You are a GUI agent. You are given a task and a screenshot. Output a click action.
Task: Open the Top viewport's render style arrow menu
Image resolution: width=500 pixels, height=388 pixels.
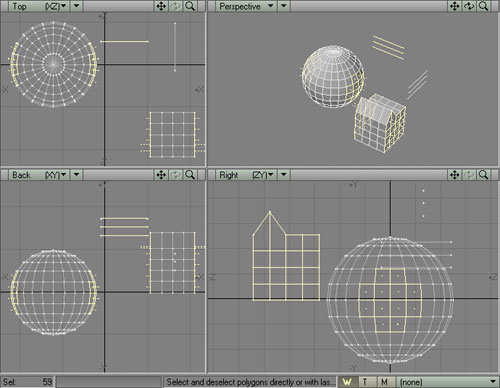[77, 6]
